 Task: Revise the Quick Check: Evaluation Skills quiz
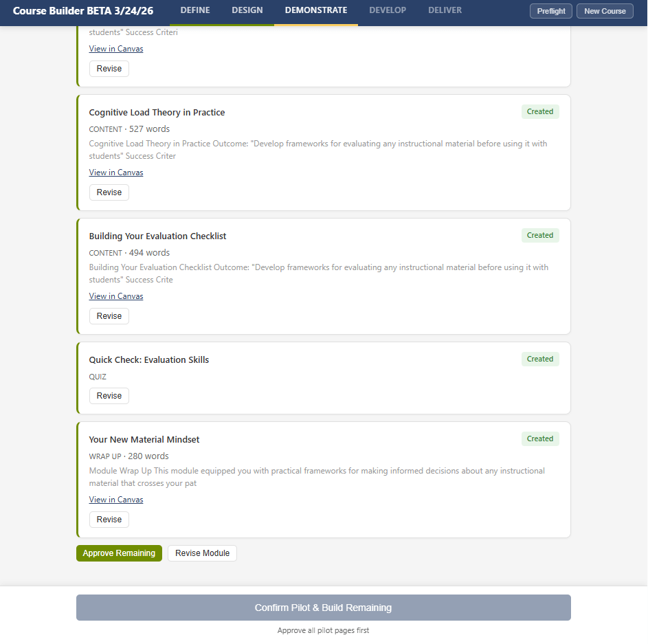[x=109, y=396]
